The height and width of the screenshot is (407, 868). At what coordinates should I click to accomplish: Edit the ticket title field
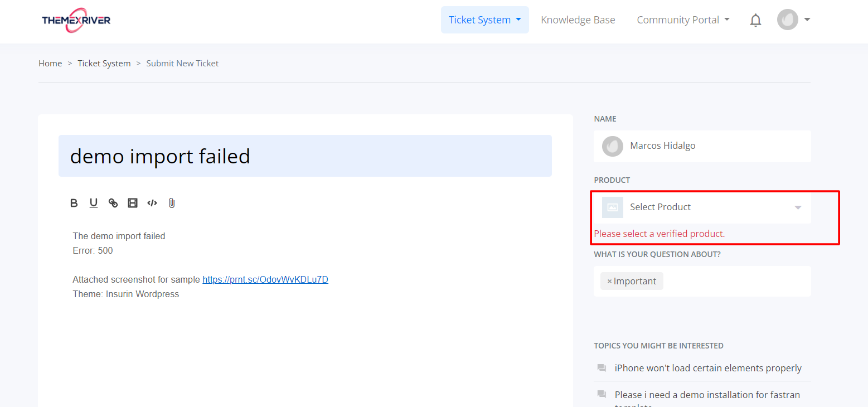coord(305,156)
